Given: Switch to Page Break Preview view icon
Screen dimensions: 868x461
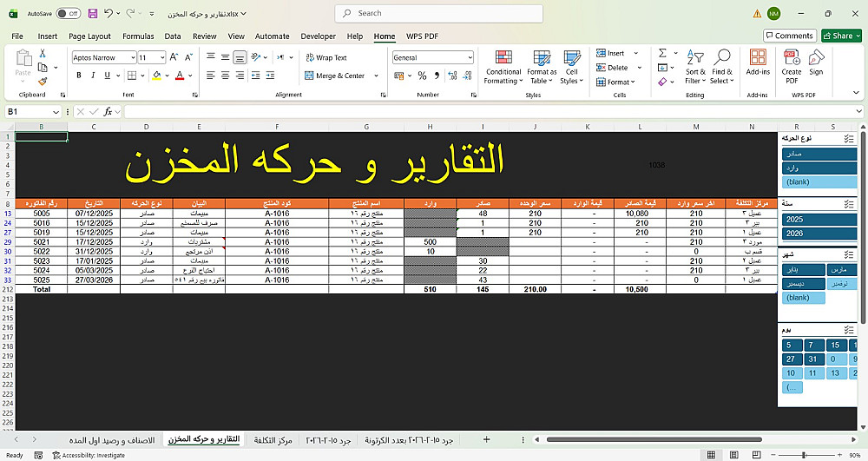Looking at the screenshot, I should point(756,455).
